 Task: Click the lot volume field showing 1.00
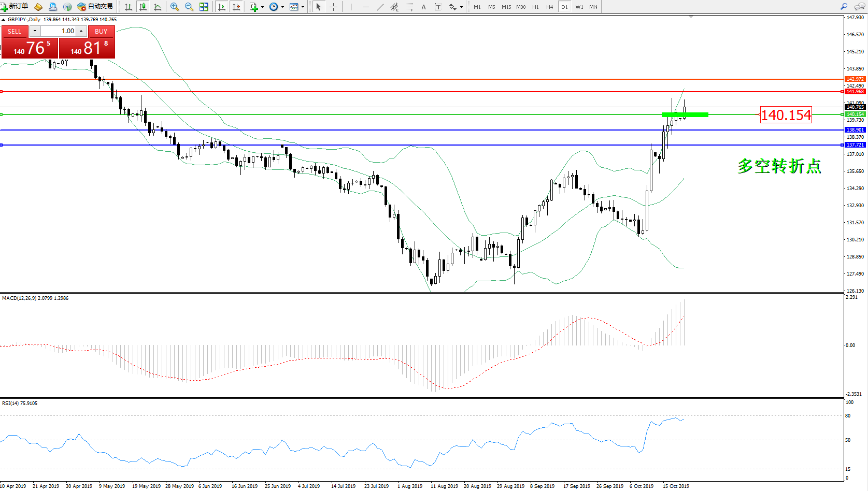pos(58,31)
